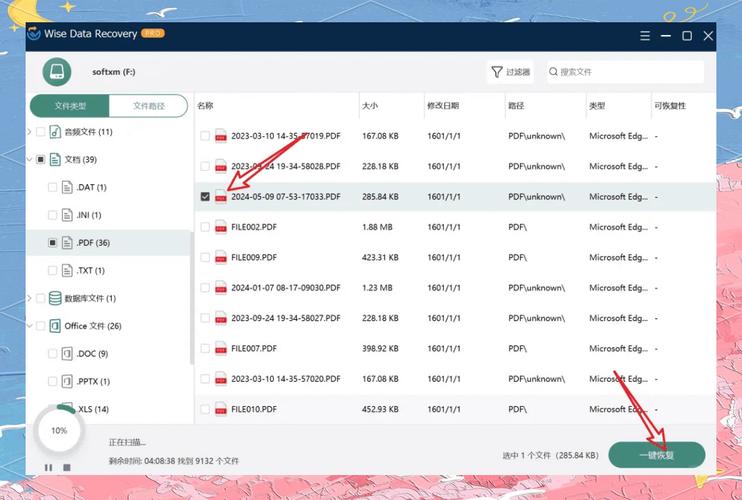This screenshot has height=500, width=742.
Task: Sort by the 名称 column header
Action: tap(205, 105)
